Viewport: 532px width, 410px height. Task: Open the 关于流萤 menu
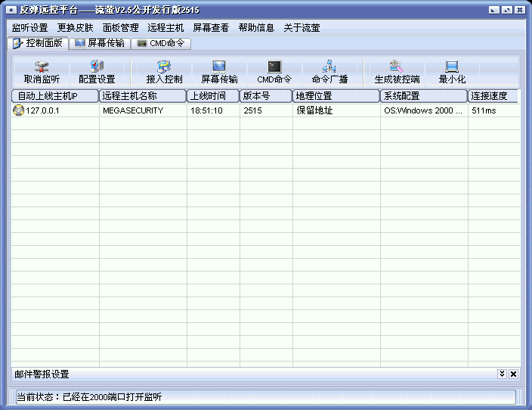pos(302,28)
